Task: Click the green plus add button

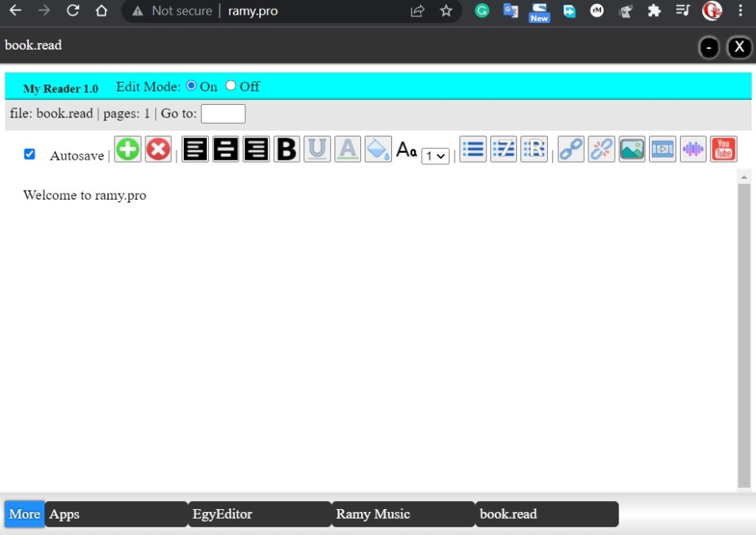Action: 127,149
